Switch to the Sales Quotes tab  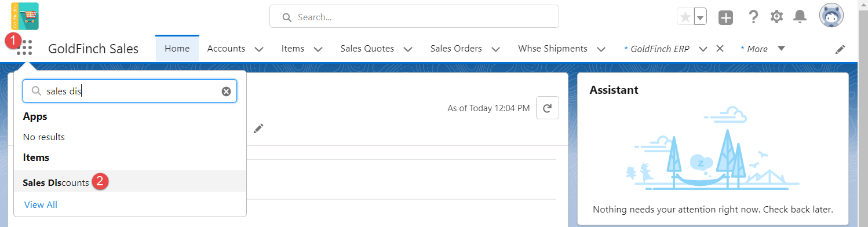coord(367,49)
